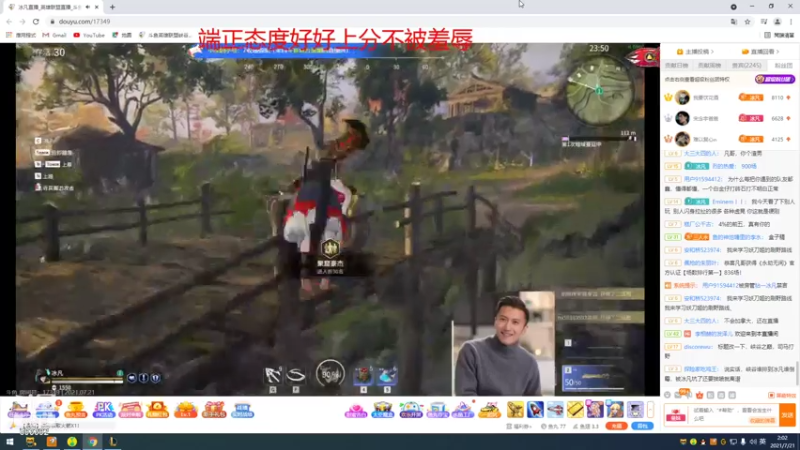Click the orange 充值 recharge button
The height and width of the screenshot is (450, 800).
(x=616, y=426)
